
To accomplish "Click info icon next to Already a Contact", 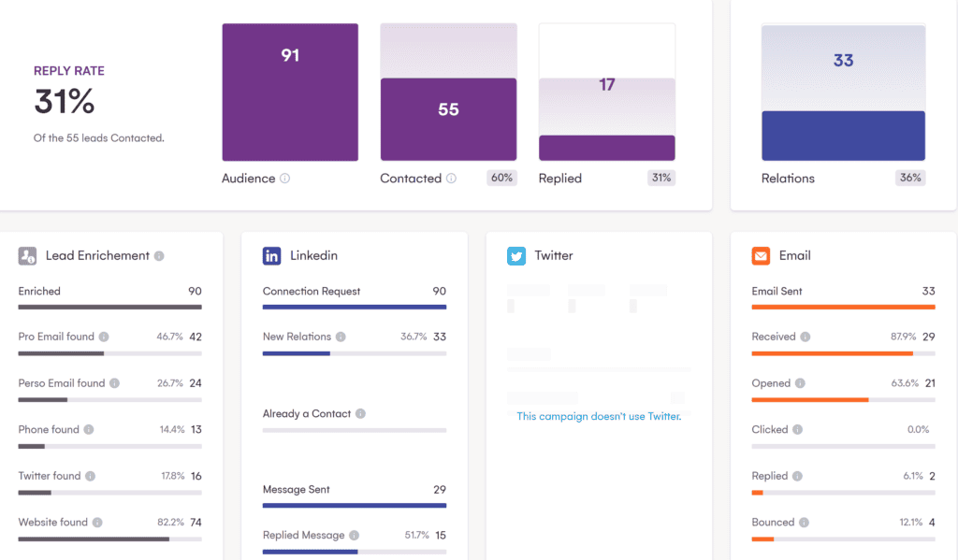I will pyautogui.click(x=360, y=414).
